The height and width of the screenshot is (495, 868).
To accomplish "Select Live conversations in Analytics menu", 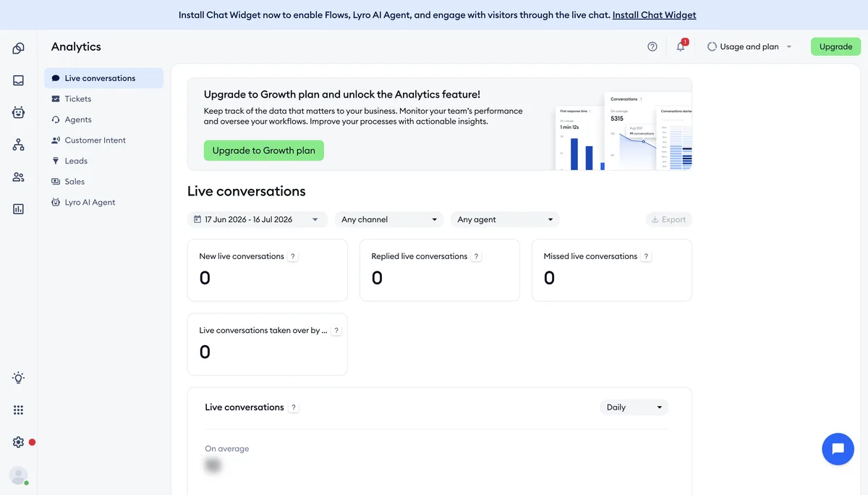I will [103, 78].
